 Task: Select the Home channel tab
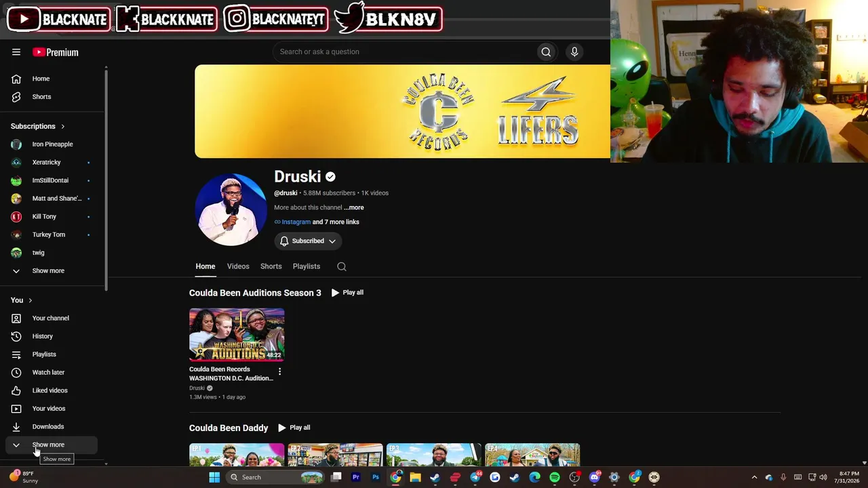point(205,266)
